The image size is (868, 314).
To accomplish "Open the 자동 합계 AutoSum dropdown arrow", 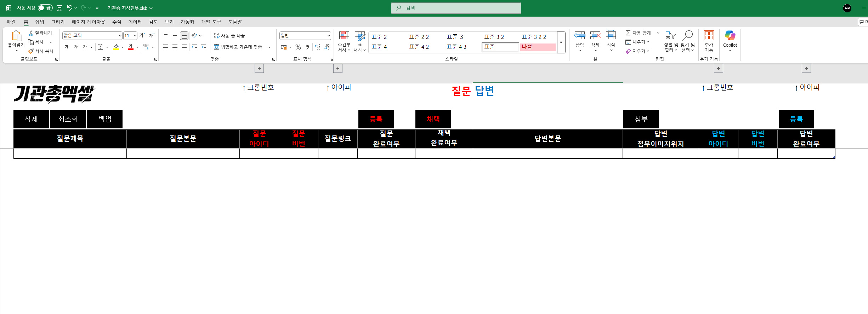I will 658,33.
